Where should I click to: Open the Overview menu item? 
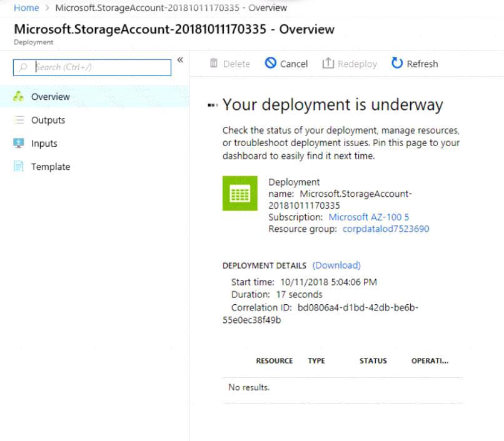[94, 96]
